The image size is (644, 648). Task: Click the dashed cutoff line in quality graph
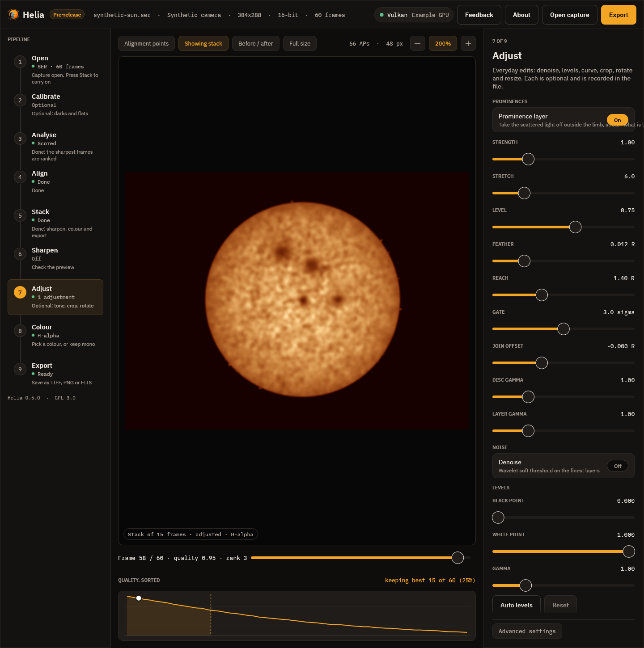pos(211,614)
